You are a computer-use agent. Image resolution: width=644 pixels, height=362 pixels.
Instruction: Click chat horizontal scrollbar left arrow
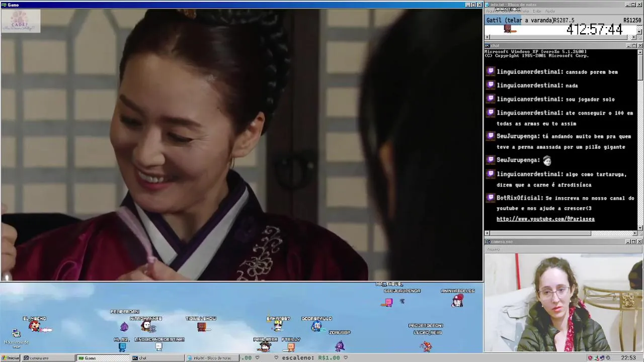(487, 233)
